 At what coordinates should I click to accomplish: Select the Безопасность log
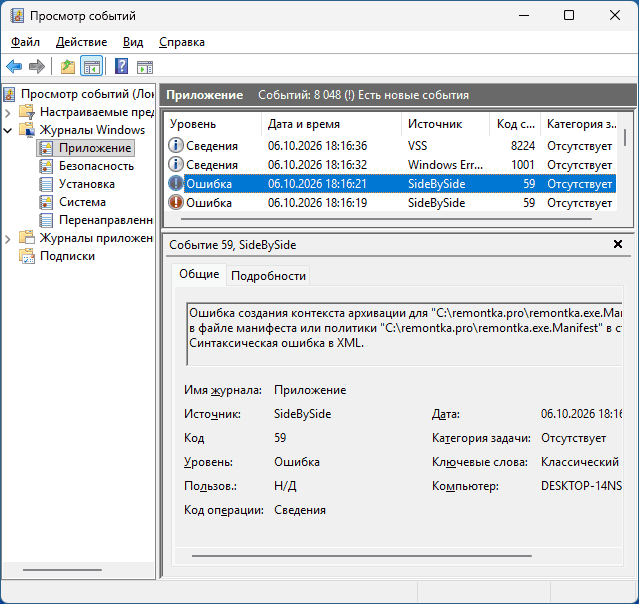click(96, 166)
